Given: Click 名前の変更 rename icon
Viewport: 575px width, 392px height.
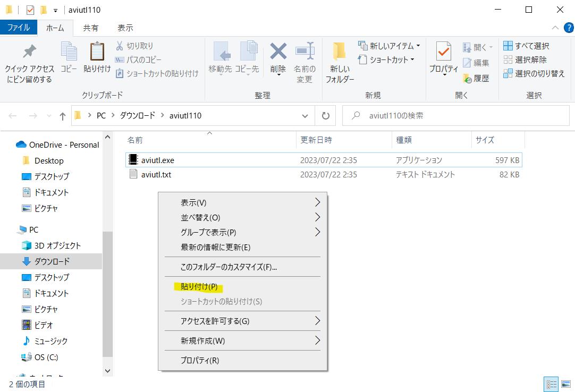Looking at the screenshot, I should pyautogui.click(x=305, y=52).
